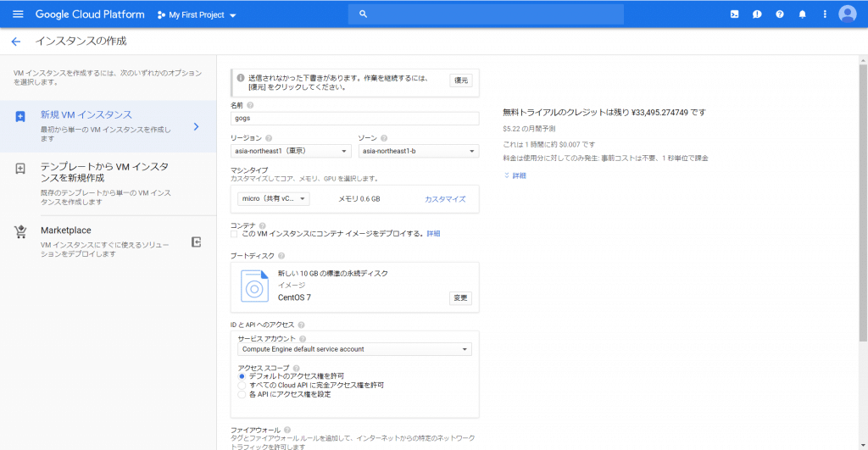The height and width of the screenshot is (450, 868).
Task: Click the help question mark icon in header
Action: coord(779,14)
